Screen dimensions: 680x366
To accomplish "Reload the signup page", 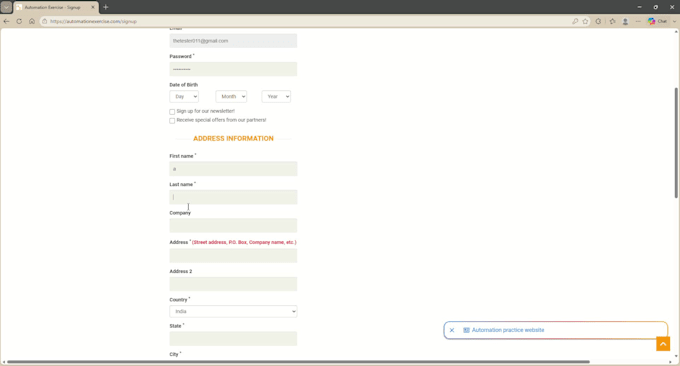I will click(19, 21).
